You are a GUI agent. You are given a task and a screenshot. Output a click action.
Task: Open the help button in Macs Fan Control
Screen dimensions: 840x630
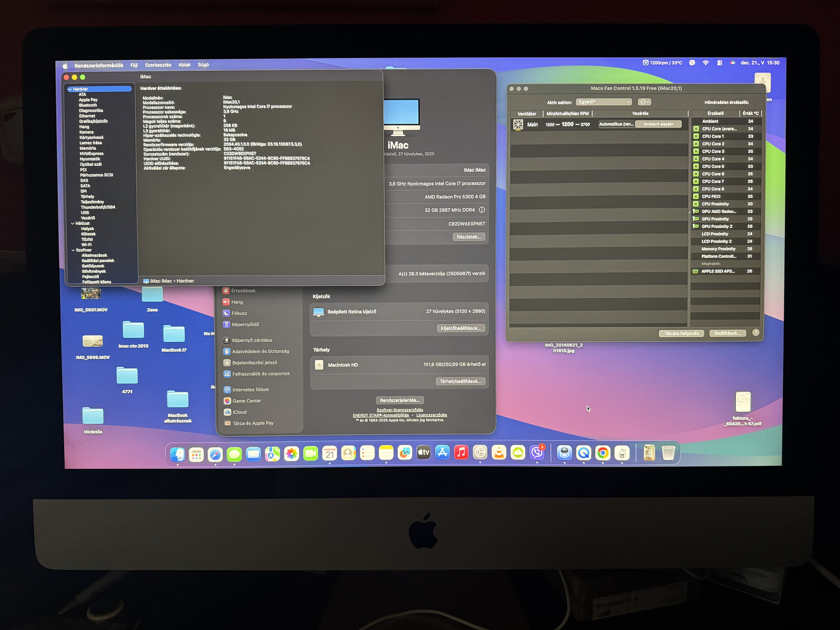coord(756,333)
